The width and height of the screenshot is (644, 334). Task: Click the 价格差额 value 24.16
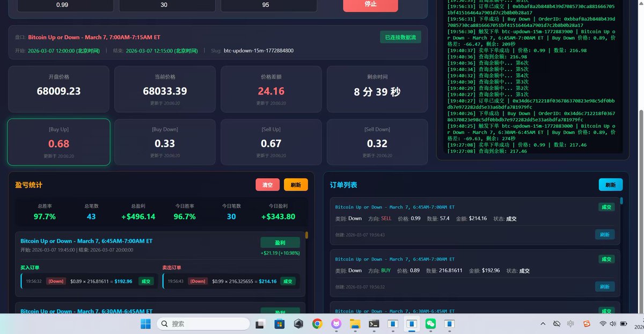(271, 91)
